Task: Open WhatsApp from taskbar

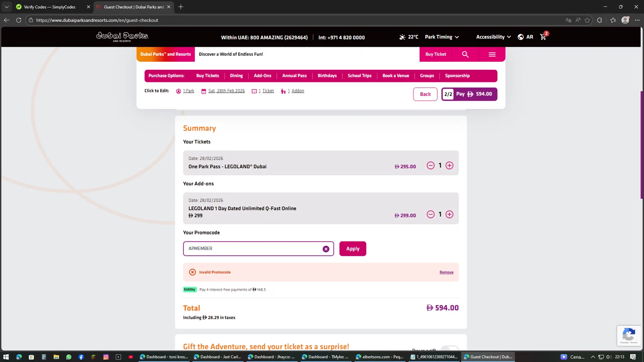Action: [69, 357]
